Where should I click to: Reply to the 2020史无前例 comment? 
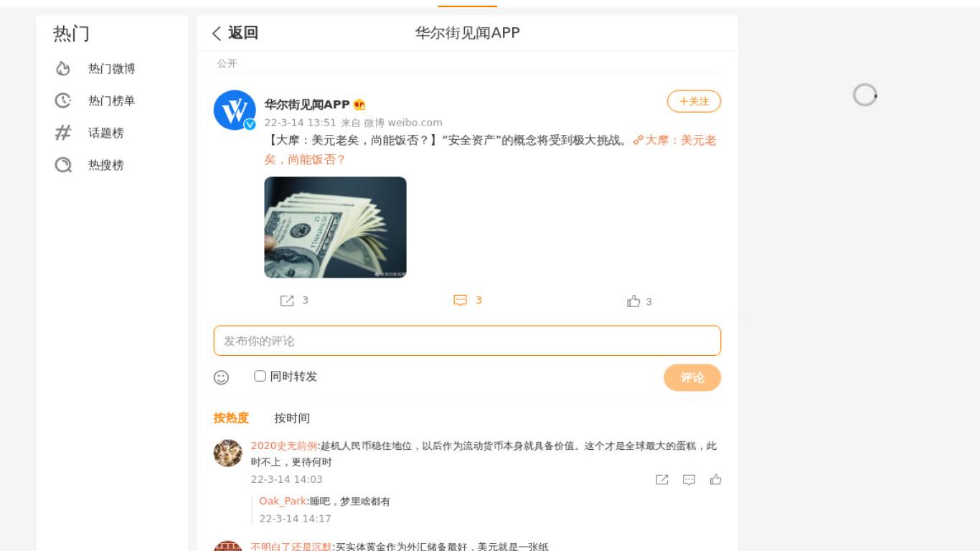pos(689,479)
